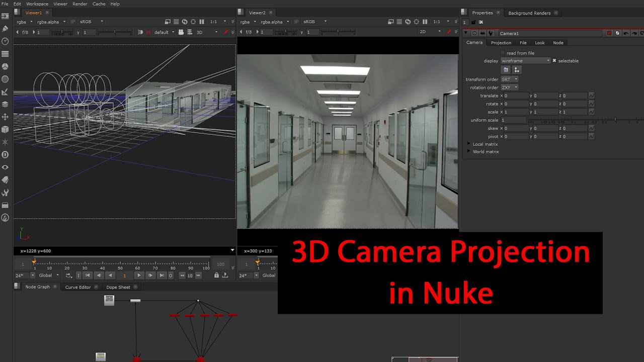Open the Viewer1 3D view mode dropdown
The width and height of the screenshot is (644, 362).
207,32
